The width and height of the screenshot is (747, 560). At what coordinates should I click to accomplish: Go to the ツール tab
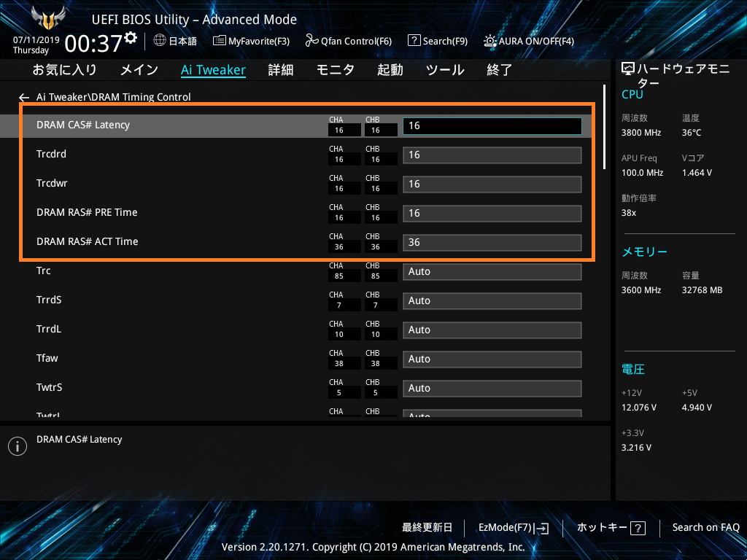445,70
